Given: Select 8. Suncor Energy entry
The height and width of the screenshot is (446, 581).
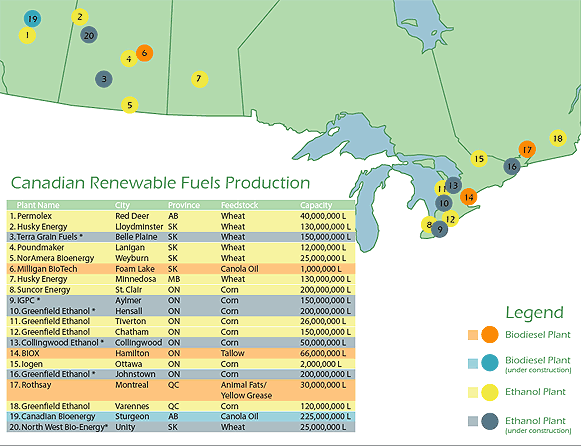Looking at the screenshot, I should [40, 290].
